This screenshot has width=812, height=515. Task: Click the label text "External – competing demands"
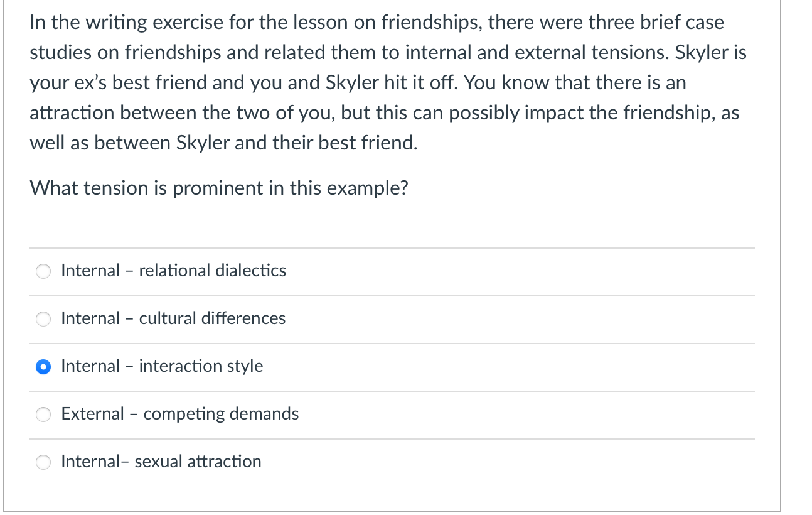[x=179, y=414]
